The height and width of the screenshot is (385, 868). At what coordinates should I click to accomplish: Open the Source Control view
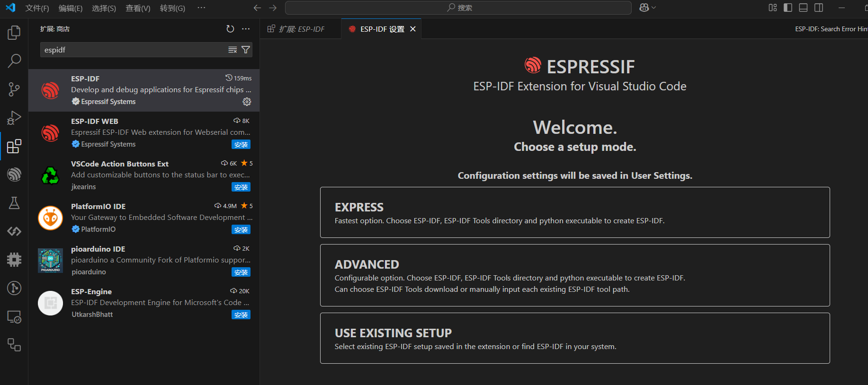click(14, 89)
